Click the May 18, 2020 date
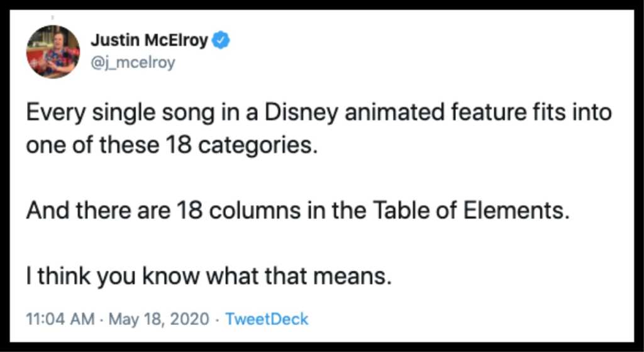 pos(158,319)
